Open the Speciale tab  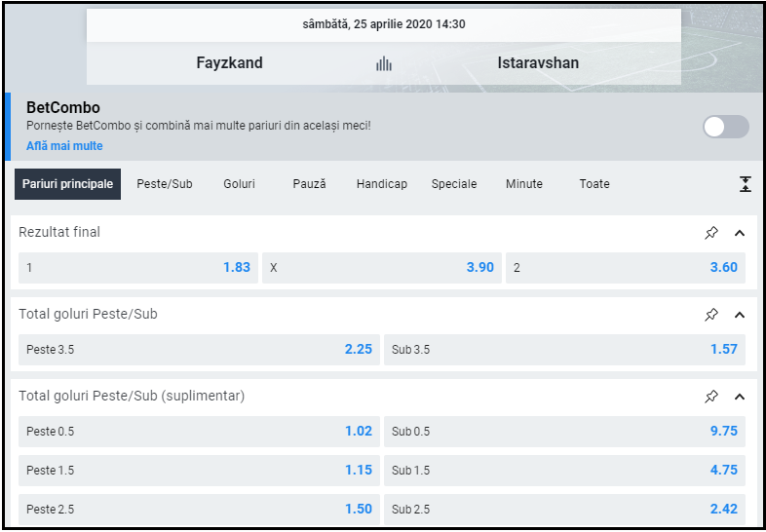tap(454, 184)
